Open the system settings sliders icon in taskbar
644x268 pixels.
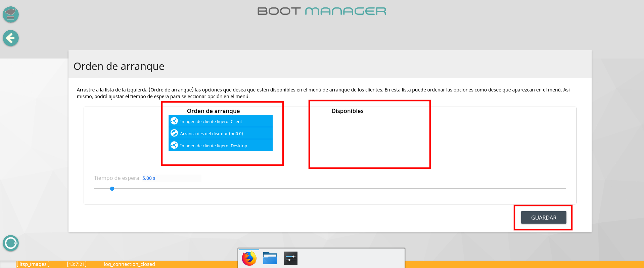point(290,258)
